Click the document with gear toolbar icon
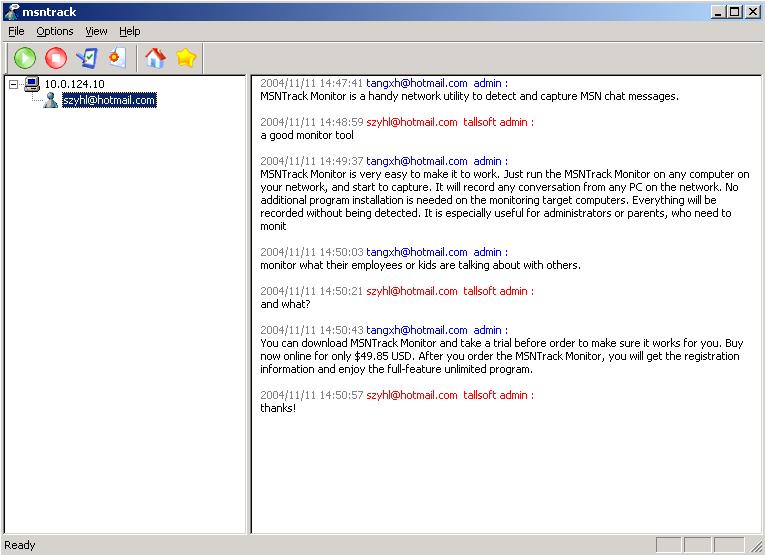Screen dimensions: 765x555 [x=116, y=58]
